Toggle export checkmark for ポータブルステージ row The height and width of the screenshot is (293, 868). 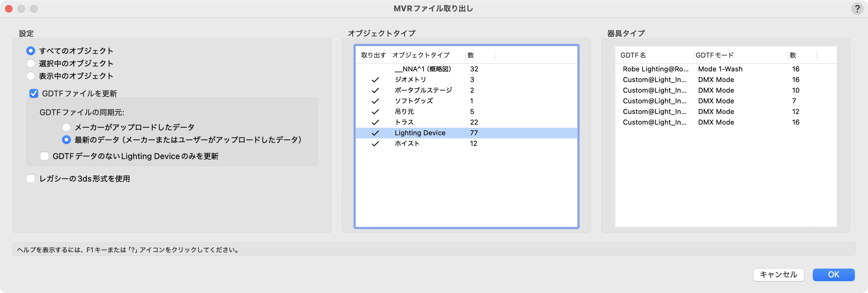click(375, 90)
